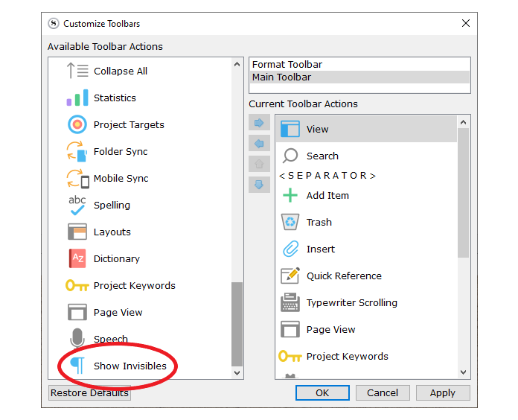Click the Spelling abc checkmark icon
518x420 pixels.
pyautogui.click(x=77, y=206)
